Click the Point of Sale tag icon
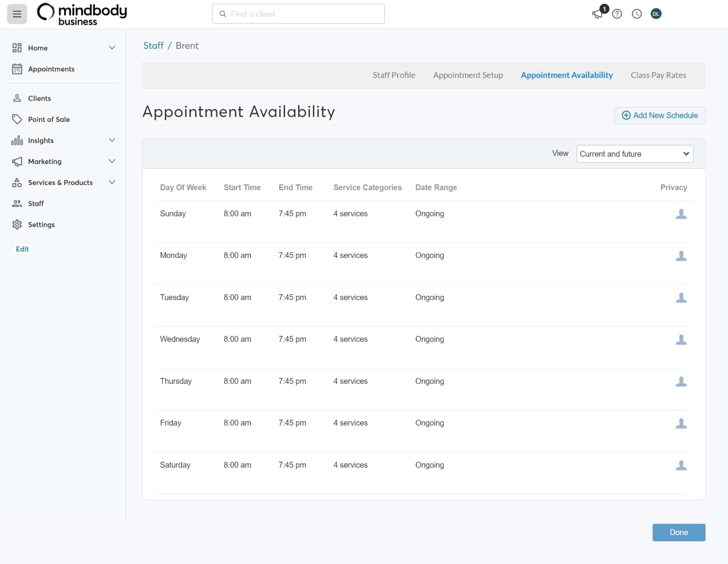The image size is (728, 564). click(17, 119)
